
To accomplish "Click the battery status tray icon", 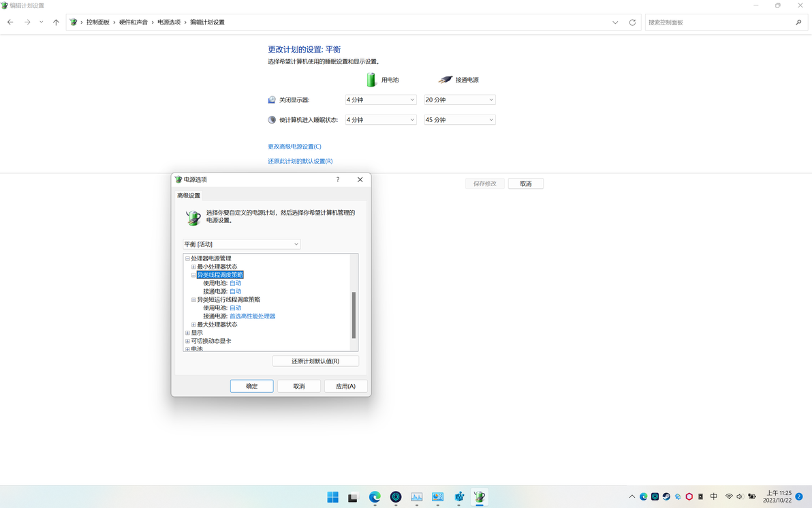I will (752, 496).
